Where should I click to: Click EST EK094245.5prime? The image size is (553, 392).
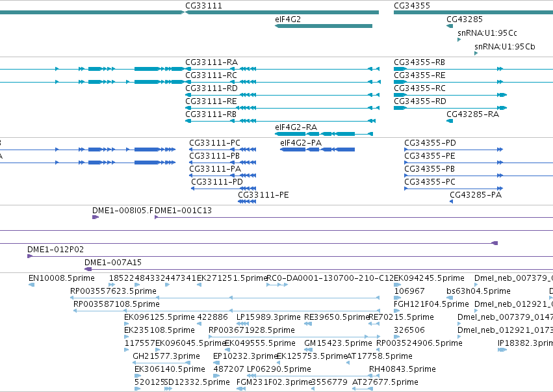click(x=398, y=285)
